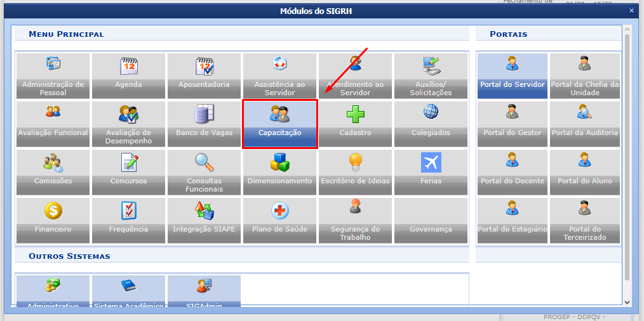Open the Ferias airplane module
Viewport: 644px width, 321px height.
point(431,173)
